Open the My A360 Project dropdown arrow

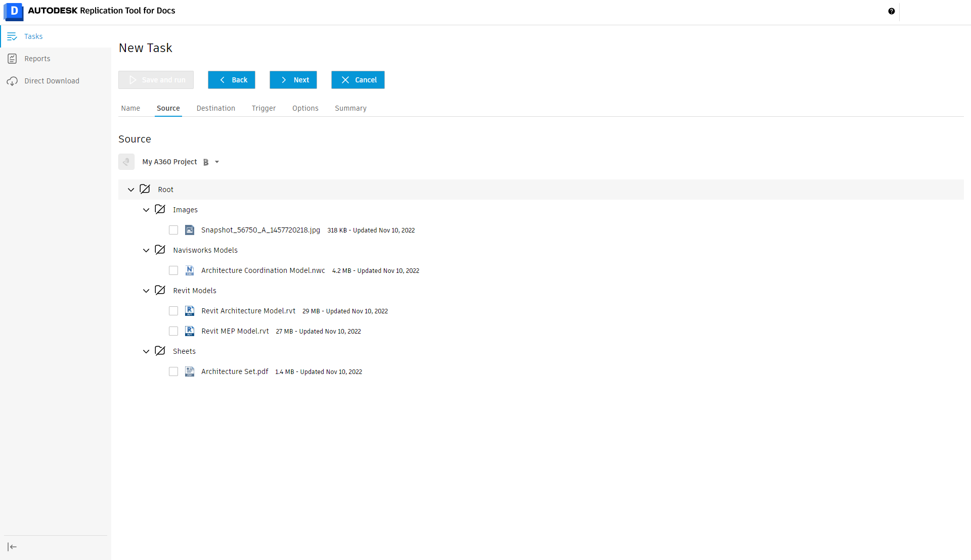pyautogui.click(x=217, y=162)
